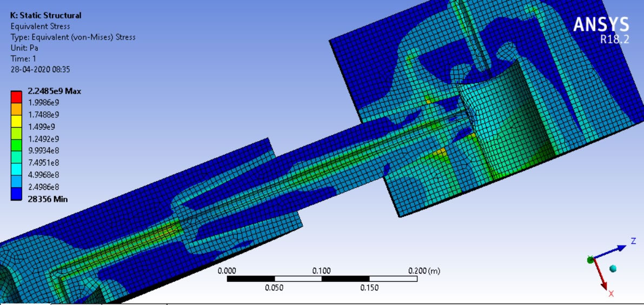Click the 9.9934e8 legend value
The width and height of the screenshot is (644, 305).
coord(44,151)
